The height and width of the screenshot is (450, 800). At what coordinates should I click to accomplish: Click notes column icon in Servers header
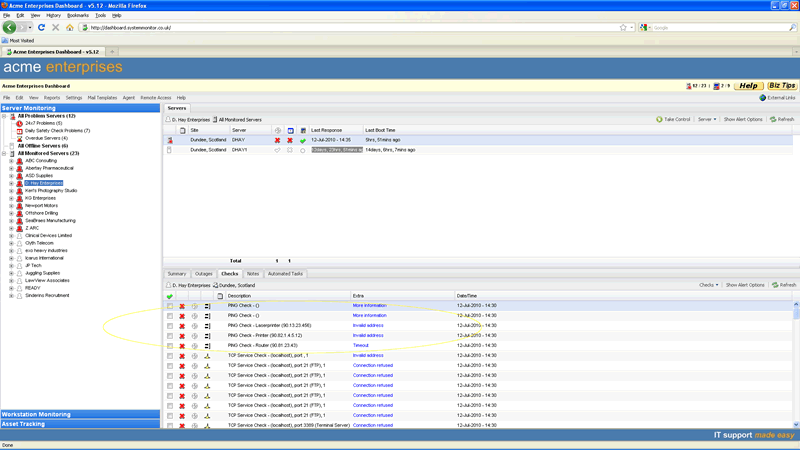[x=182, y=131]
